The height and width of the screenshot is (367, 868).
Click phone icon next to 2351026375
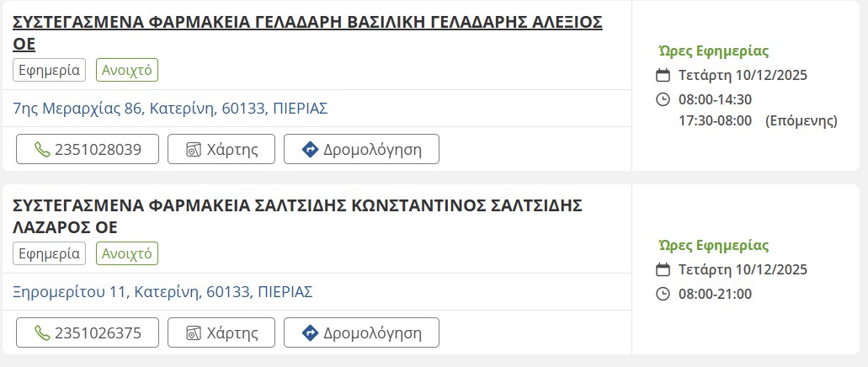(x=42, y=332)
